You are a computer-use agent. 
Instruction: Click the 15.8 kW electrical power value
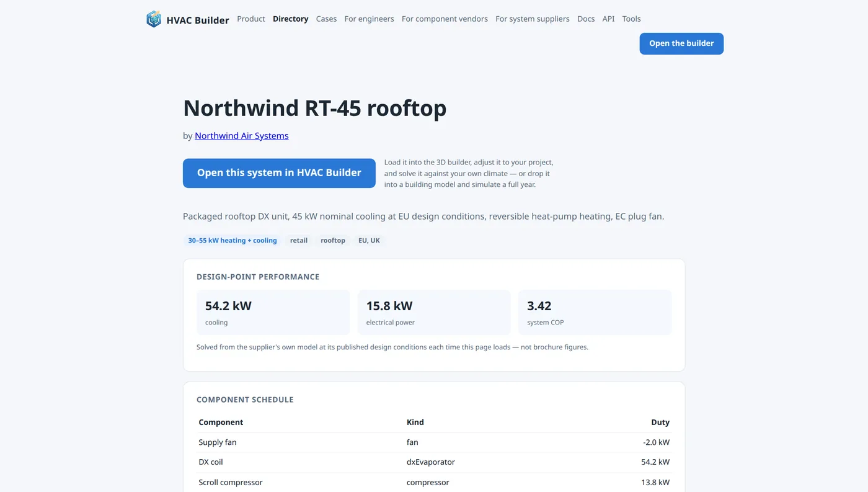(389, 306)
